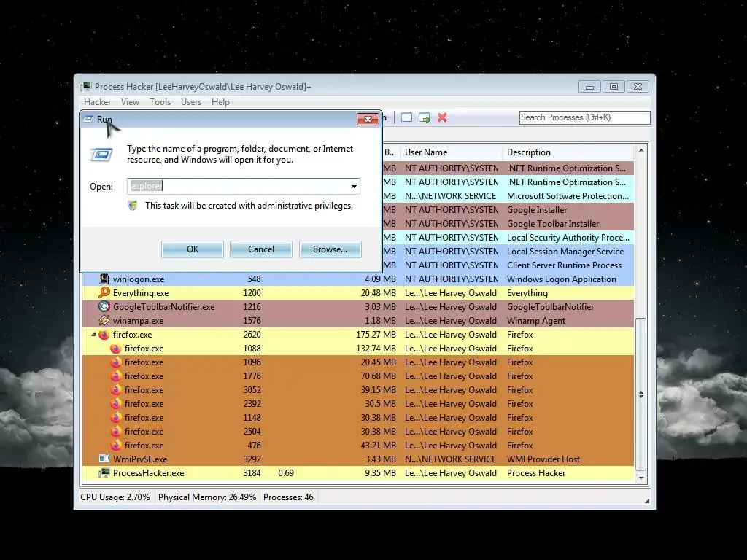The height and width of the screenshot is (560, 747).
Task: Click the Run dialog title bar icon
Action: [x=88, y=119]
